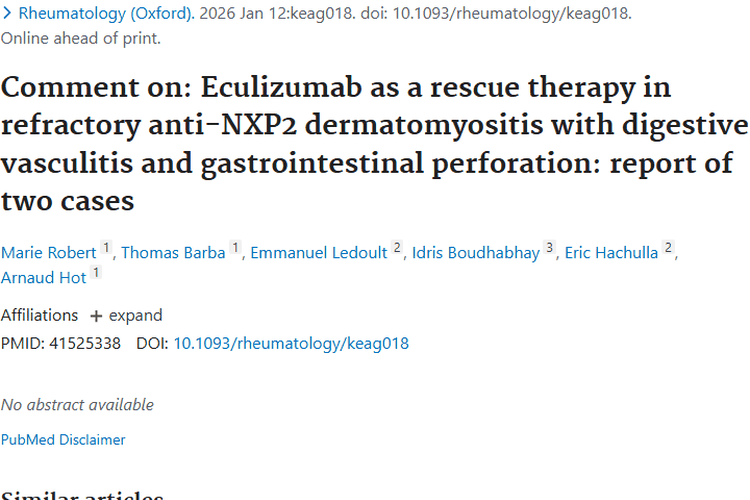
Task: Click affiliation superscript 3 after Idris Boudhabhay
Action: [x=549, y=249]
